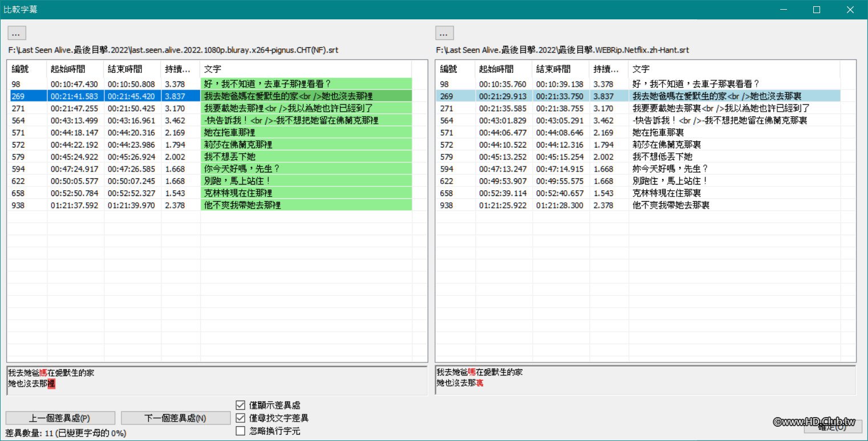Image resolution: width=868 pixels, height=441 pixels.
Task: Click the start time 00:52:39.114
Action: coord(502,193)
